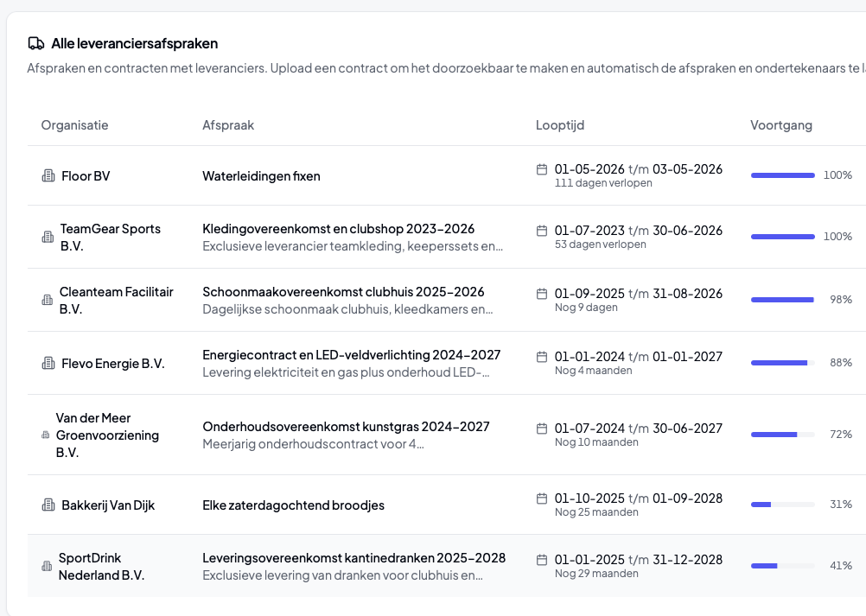
Task: Open Waterleidingen fixen agreement
Action: [261, 175]
